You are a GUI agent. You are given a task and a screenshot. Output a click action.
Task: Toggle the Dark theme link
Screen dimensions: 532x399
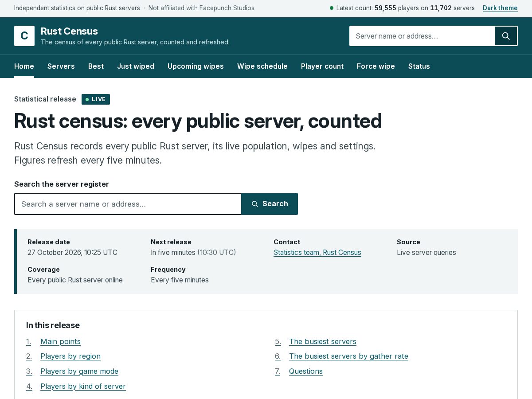coord(500,8)
